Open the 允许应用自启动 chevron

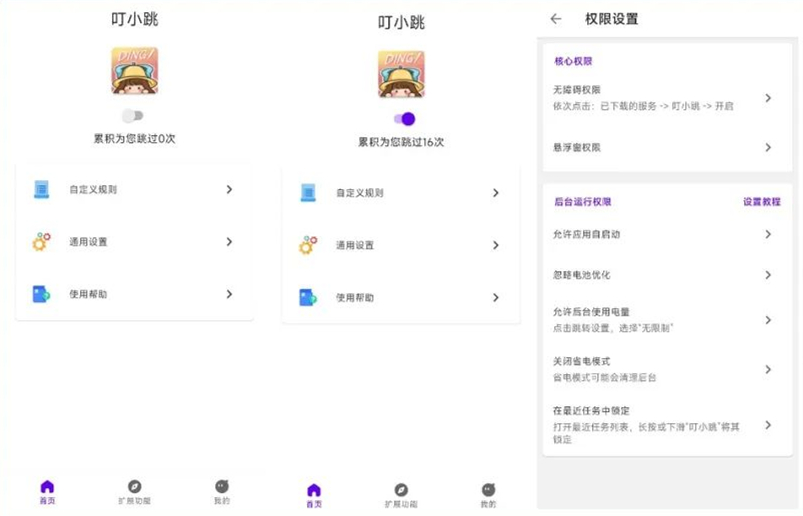click(768, 234)
